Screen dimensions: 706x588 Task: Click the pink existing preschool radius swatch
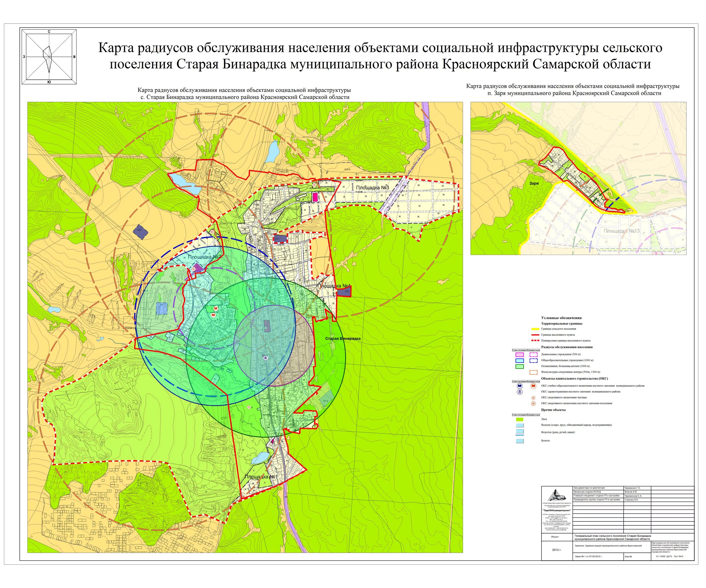519,354
